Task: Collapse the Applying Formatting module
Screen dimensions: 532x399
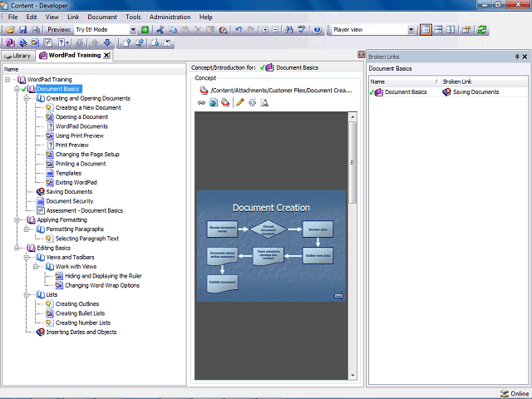Action: coord(17,219)
